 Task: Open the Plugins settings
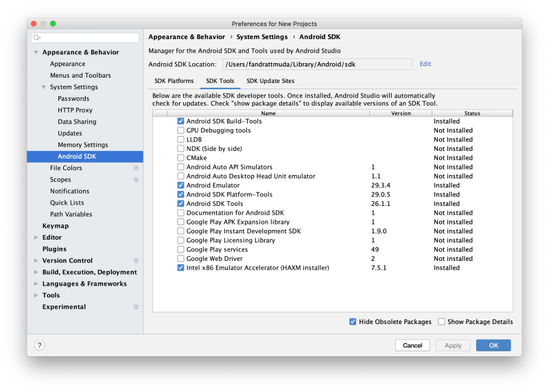54,249
